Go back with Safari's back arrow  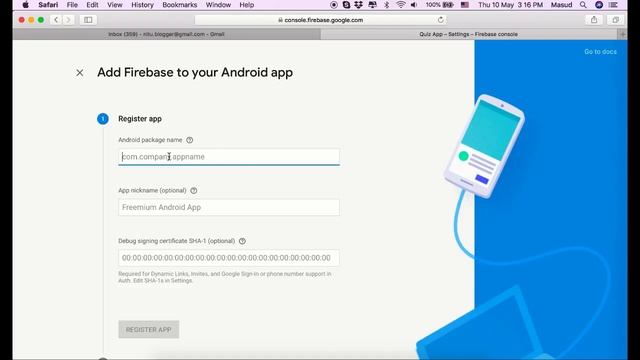(x=56, y=20)
